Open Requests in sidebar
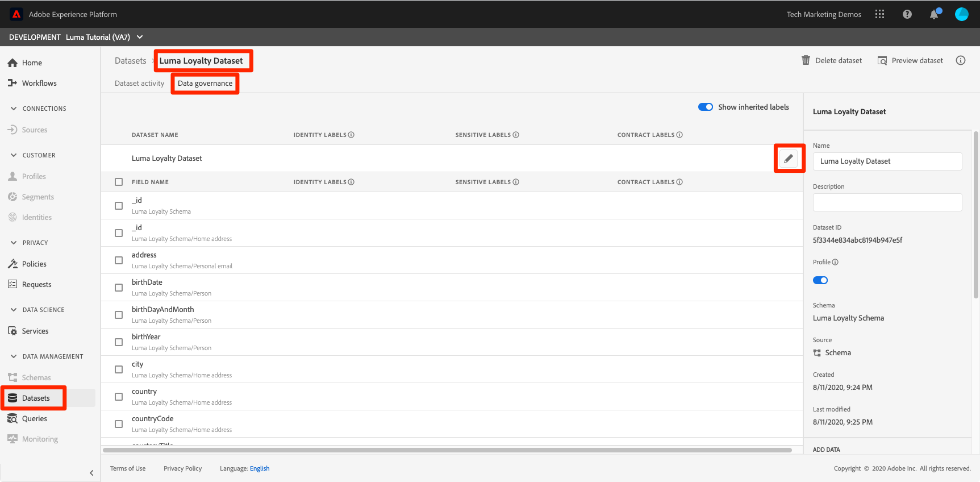The image size is (980, 482). tap(37, 284)
